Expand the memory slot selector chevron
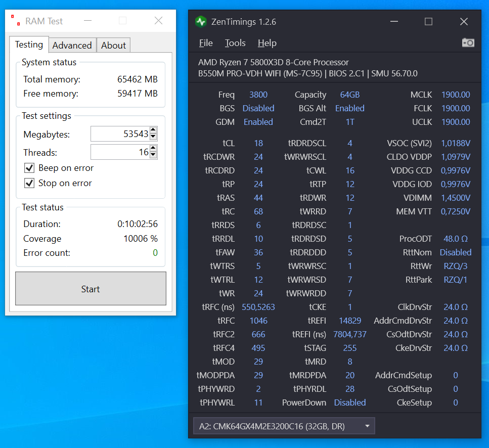 pyautogui.click(x=367, y=426)
